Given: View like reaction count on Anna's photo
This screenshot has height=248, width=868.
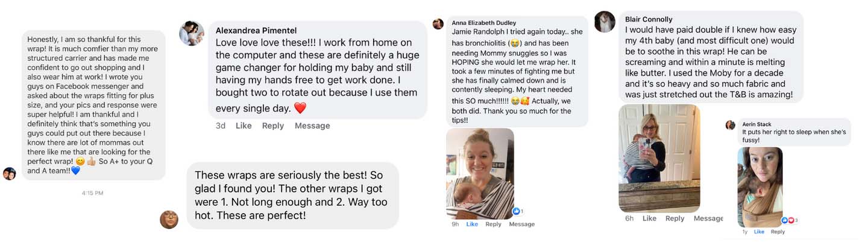Looking at the screenshot, I should point(517,211).
